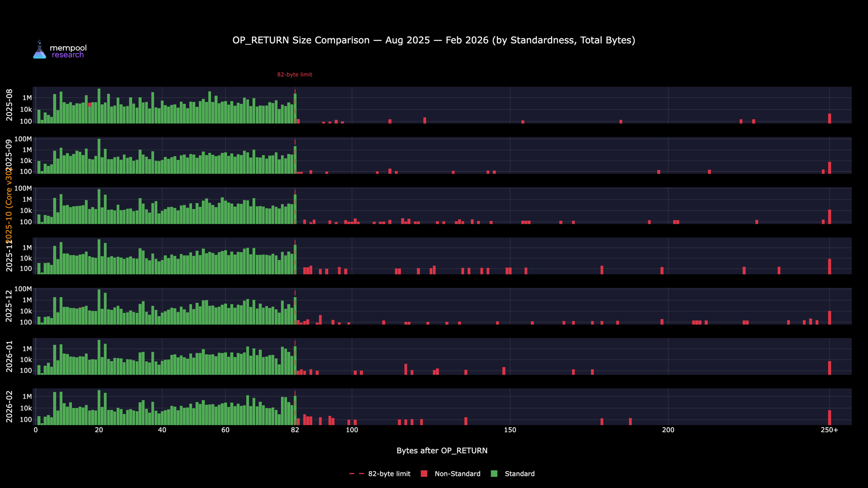Image resolution: width=868 pixels, height=488 pixels.
Task: Click the Standard legend label
Action: tap(519, 474)
